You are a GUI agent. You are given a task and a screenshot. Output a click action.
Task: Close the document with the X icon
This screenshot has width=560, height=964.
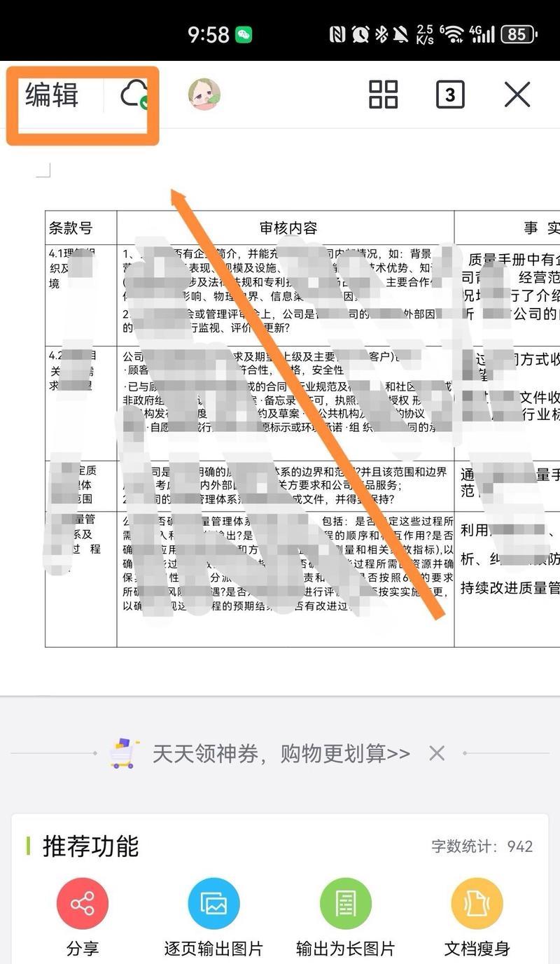coord(517,95)
